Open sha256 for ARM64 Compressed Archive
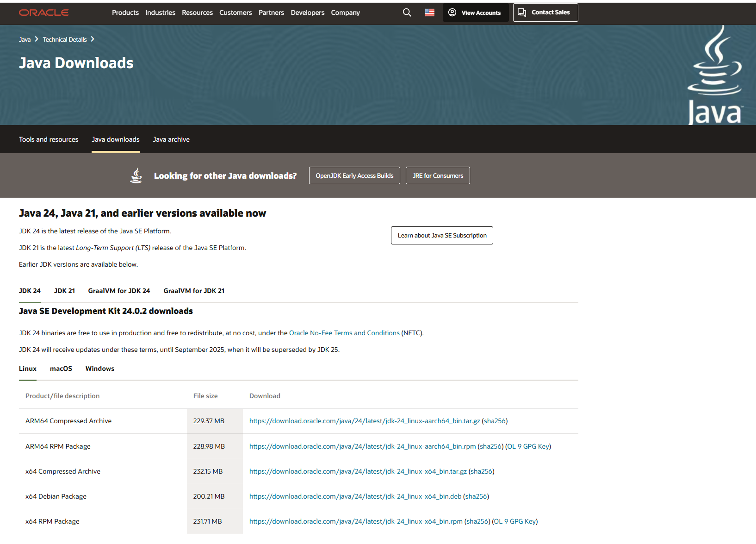 (x=495, y=421)
